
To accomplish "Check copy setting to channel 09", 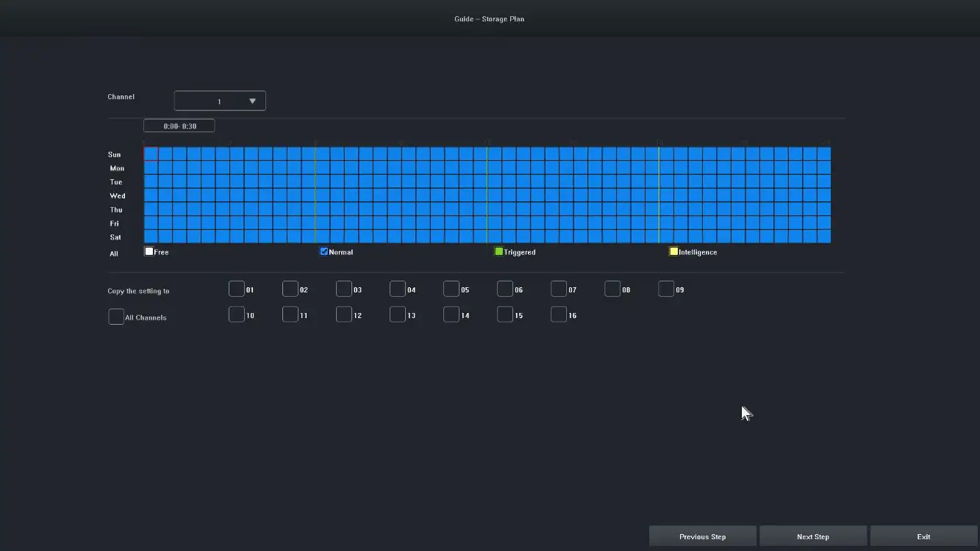I will [666, 289].
